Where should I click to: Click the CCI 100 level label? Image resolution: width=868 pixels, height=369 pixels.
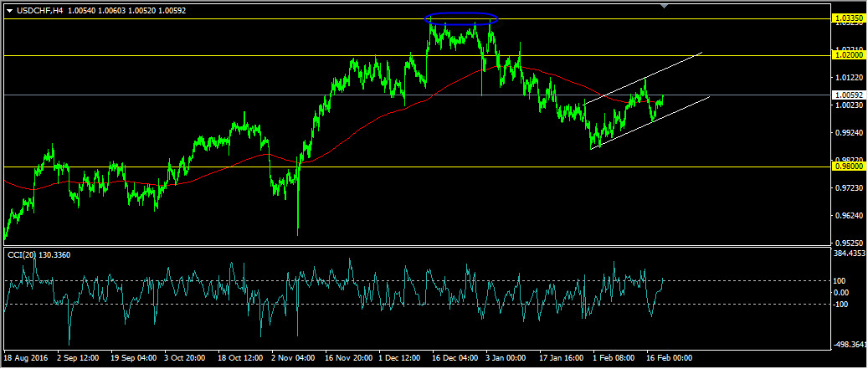pyautogui.click(x=839, y=280)
